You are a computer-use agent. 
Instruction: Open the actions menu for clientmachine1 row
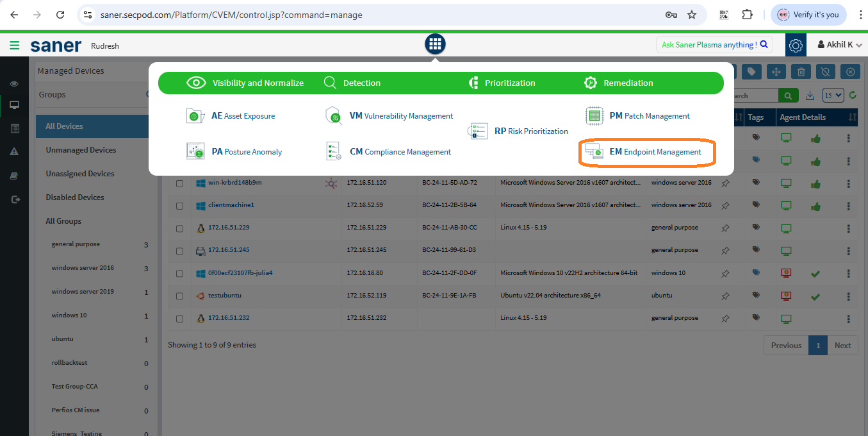pos(849,206)
